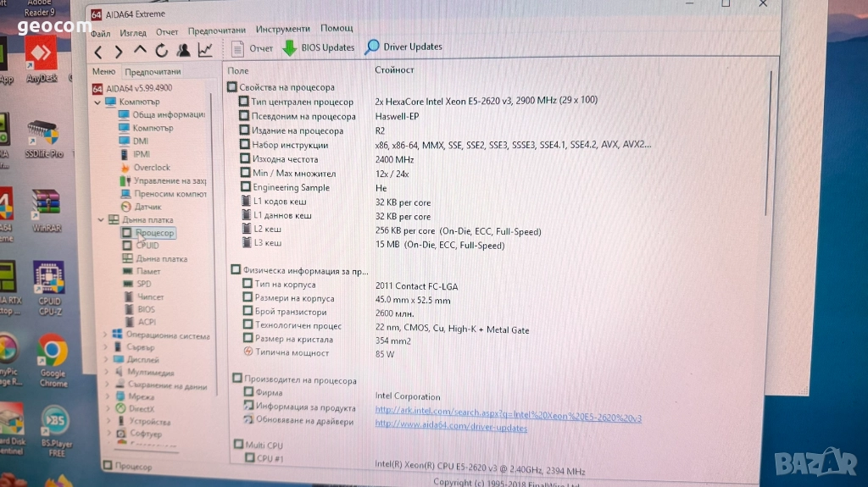Viewport: 868px width, 487px height.
Task: Select Обща информация in the tree
Action: point(162,114)
